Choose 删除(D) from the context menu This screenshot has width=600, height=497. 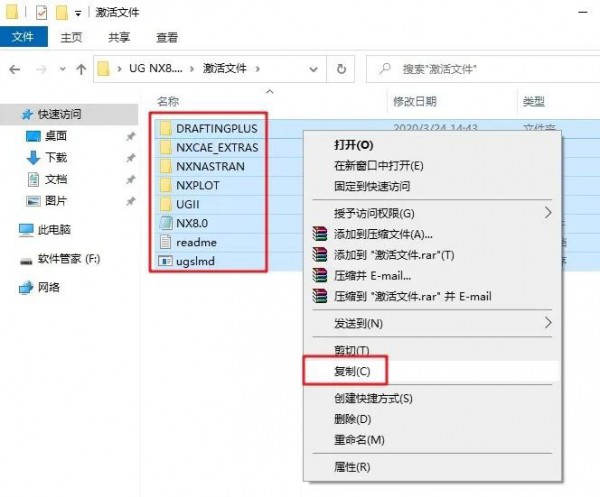tap(352, 419)
